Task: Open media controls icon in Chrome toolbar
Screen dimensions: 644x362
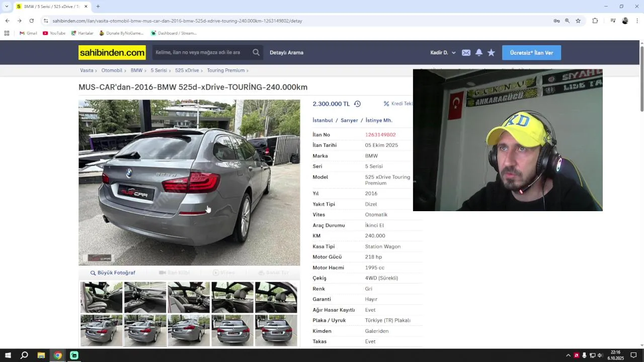Action: [613, 21]
